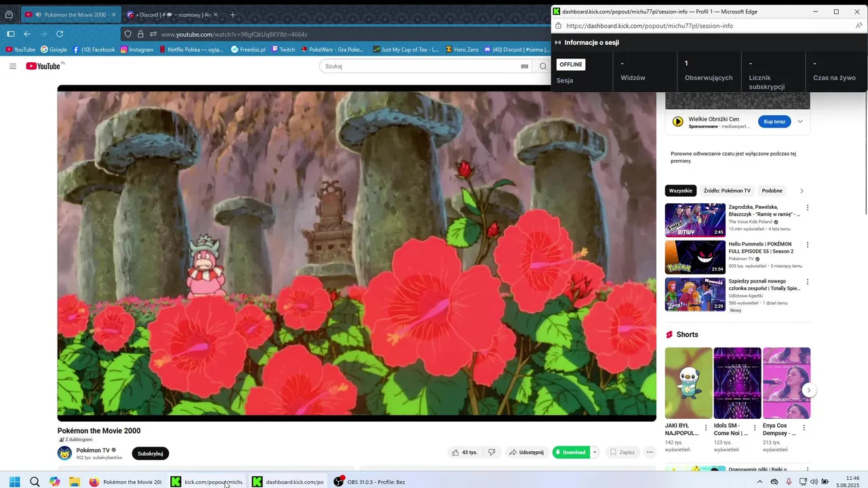Click the Pokémon movie video player
This screenshot has height=488, width=868.
(x=357, y=253)
